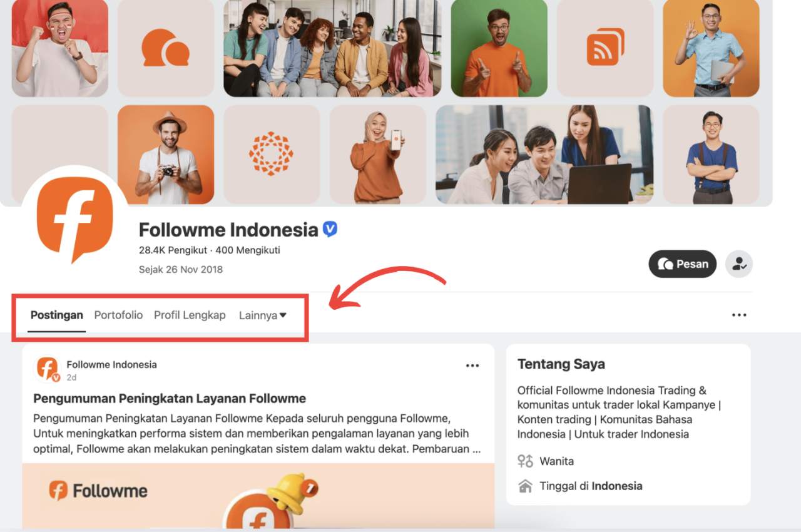Open the cover photo of the group on the couch
The height and width of the screenshot is (532, 801).
coord(331,50)
